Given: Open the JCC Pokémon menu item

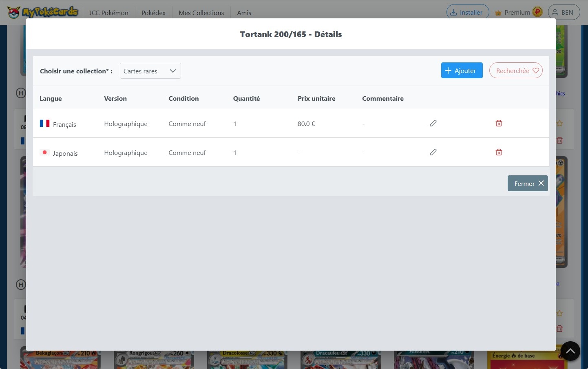Looking at the screenshot, I should tap(108, 13).
